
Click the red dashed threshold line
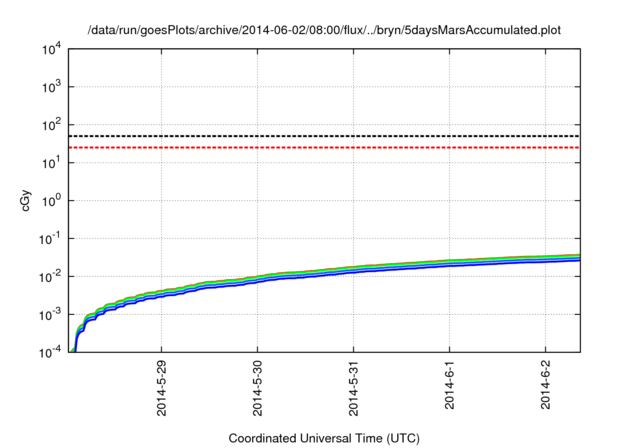(x=324, y=147)
